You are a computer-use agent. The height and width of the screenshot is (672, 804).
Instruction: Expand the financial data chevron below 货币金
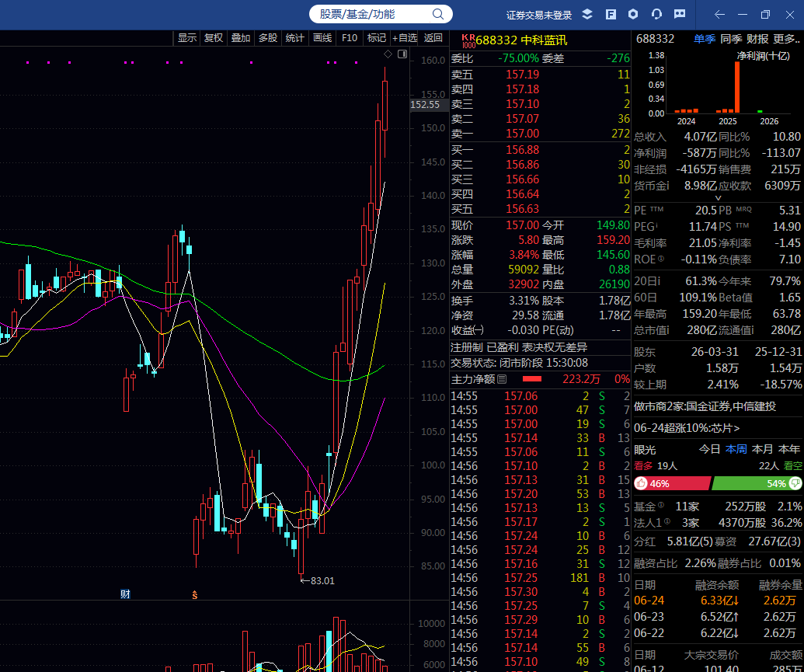pyautogui.click(x=719, y=197)
